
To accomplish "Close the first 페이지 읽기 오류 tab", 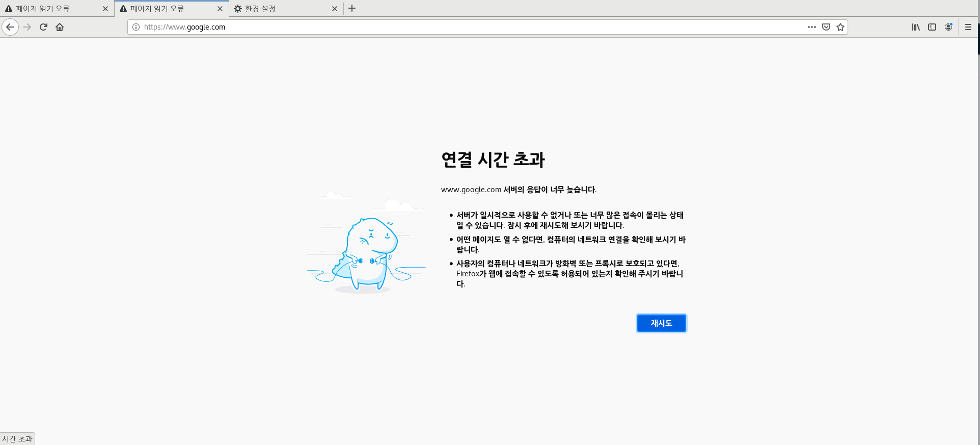I will point(105,9).
